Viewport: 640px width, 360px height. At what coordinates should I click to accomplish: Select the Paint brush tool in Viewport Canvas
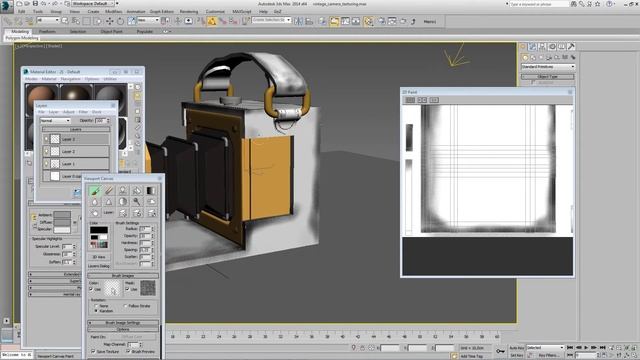click(x=95, y=190)
